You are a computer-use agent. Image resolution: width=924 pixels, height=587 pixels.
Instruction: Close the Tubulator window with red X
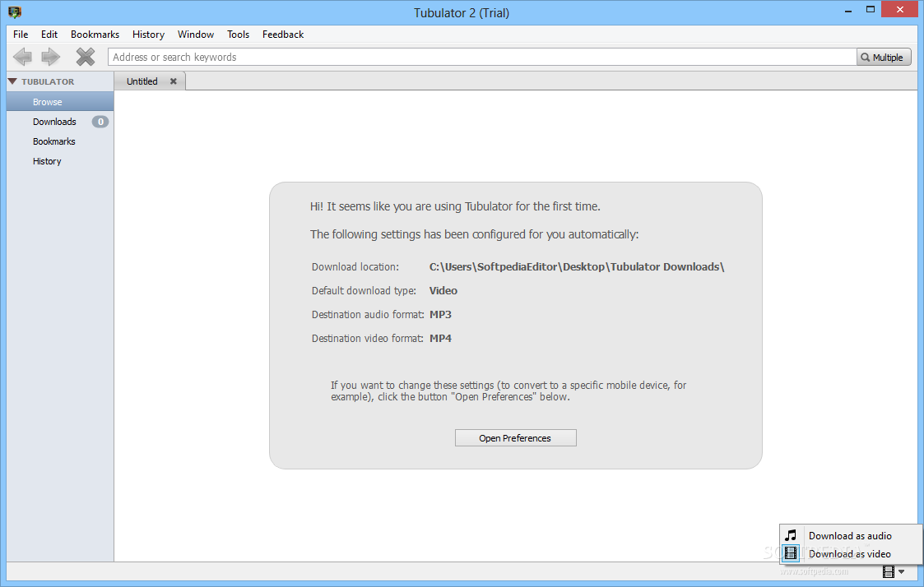[x=900, y=9]
